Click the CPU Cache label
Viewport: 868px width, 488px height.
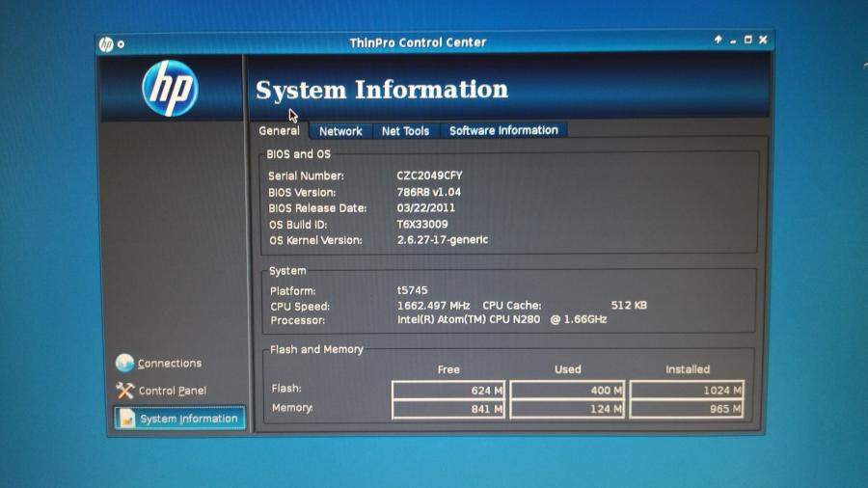(x=511, y=306)
